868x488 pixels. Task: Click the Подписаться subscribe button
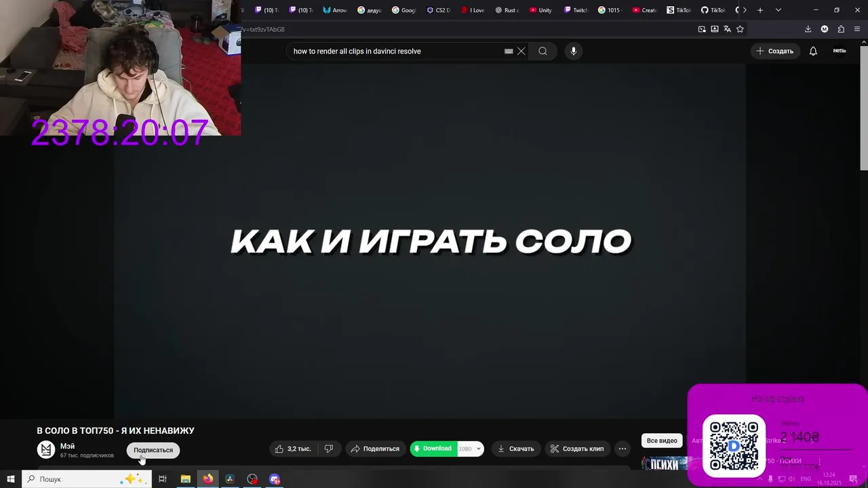pos(153,450)
